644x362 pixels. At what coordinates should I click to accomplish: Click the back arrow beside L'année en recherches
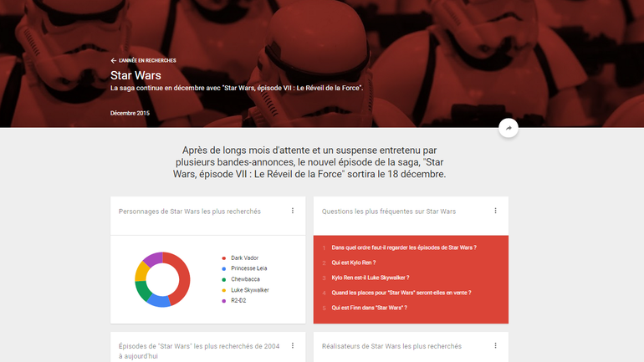114,61
